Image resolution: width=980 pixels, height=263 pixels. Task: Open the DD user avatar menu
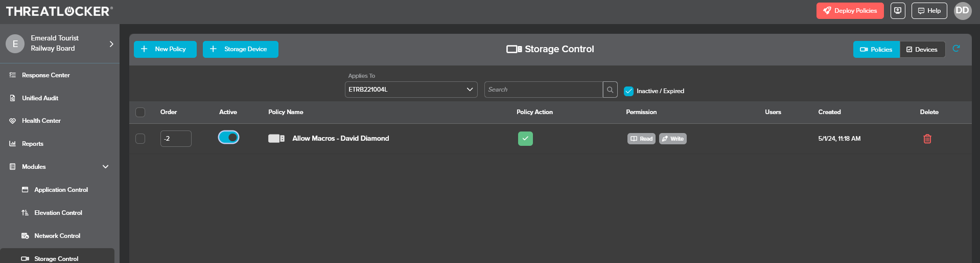[x=963, y=11]
